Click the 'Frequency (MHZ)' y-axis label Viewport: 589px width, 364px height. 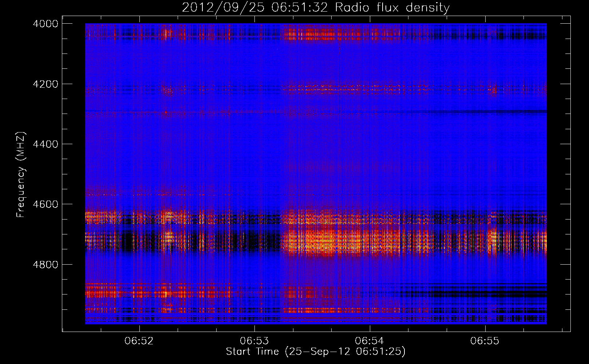(21, 175)
